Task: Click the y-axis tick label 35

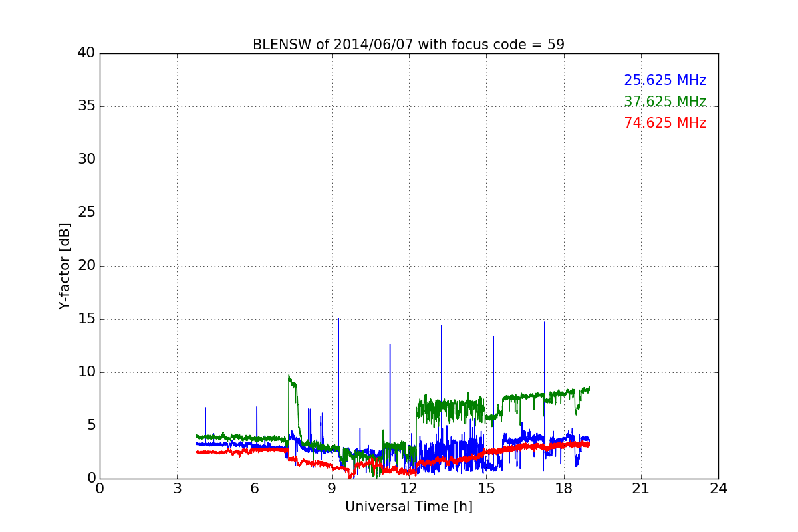Action: pyautogui.click(x=86, y=106)
